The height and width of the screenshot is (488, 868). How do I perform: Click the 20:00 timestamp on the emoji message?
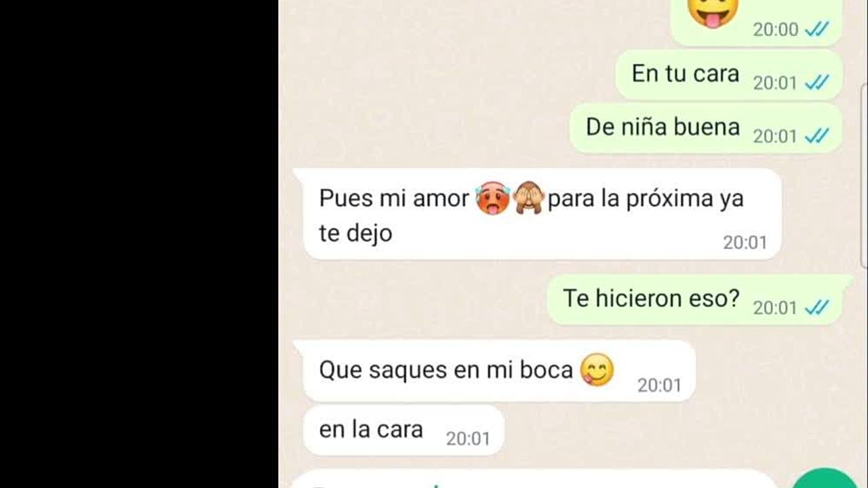(776, 29)
